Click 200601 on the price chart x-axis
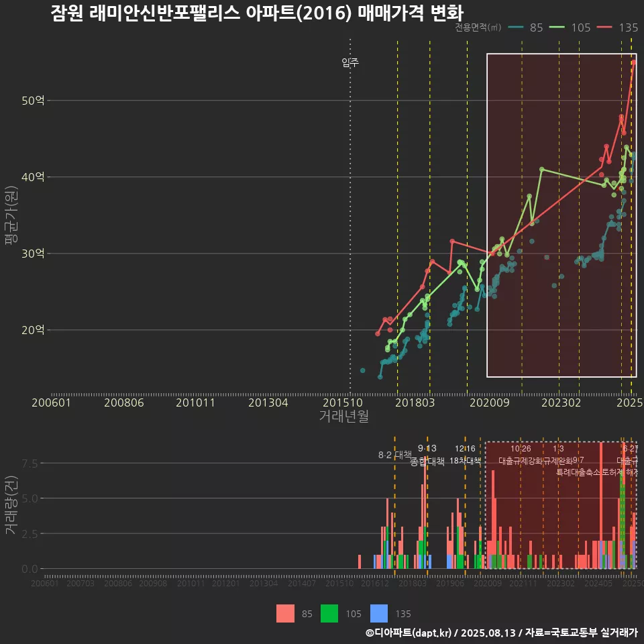This screenshot has width=644, height=644. (x=52, y=402)
